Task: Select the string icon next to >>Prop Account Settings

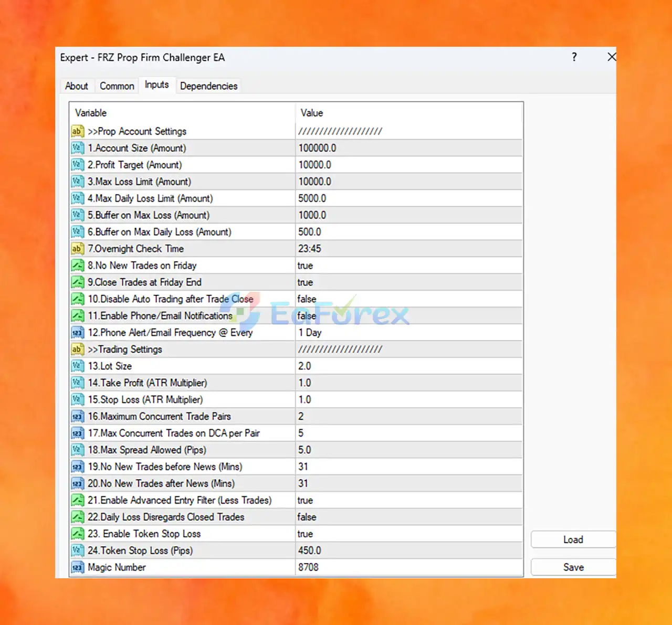Action: point(78,131)
